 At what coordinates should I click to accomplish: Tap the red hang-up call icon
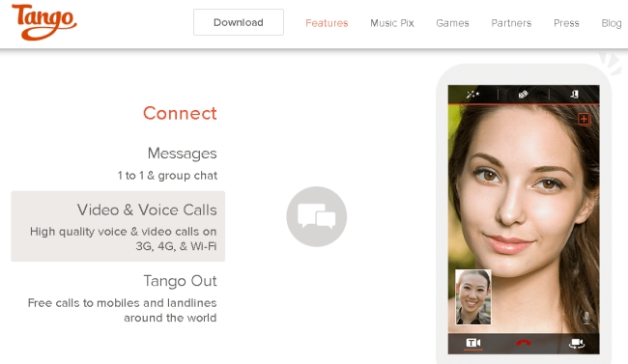(523, 343)
